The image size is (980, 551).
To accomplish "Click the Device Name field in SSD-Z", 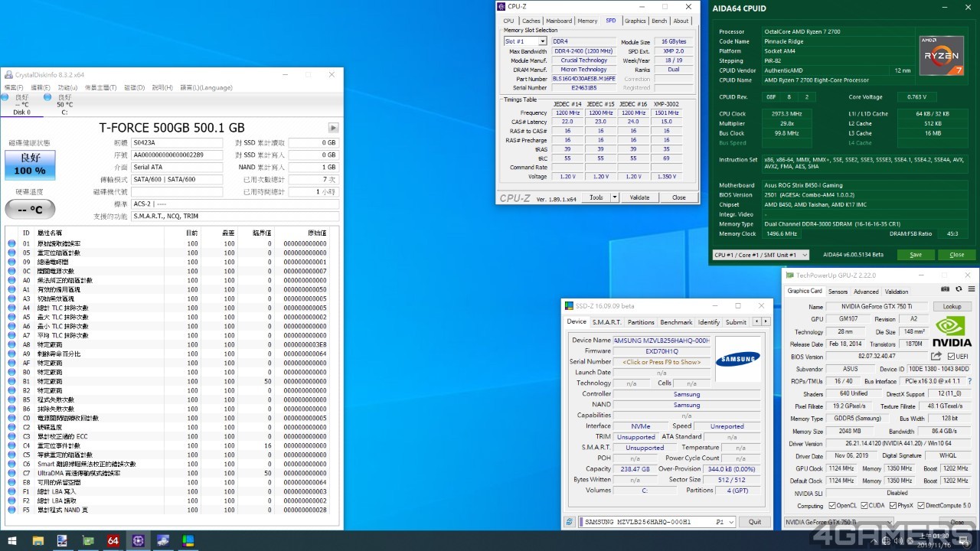I will click(661, 341).
